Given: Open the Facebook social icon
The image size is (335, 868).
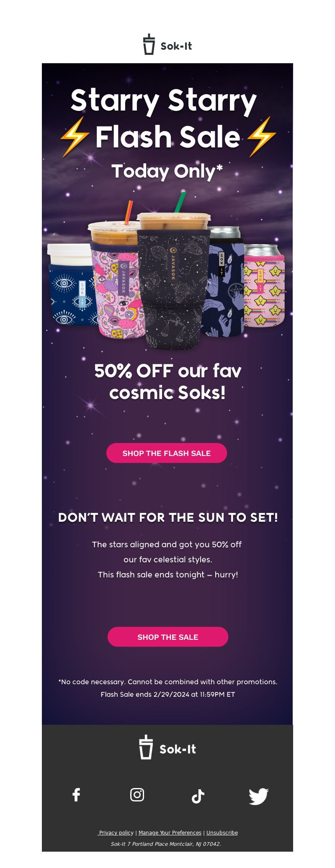Looking at the screenshot, I should (76, 795).
